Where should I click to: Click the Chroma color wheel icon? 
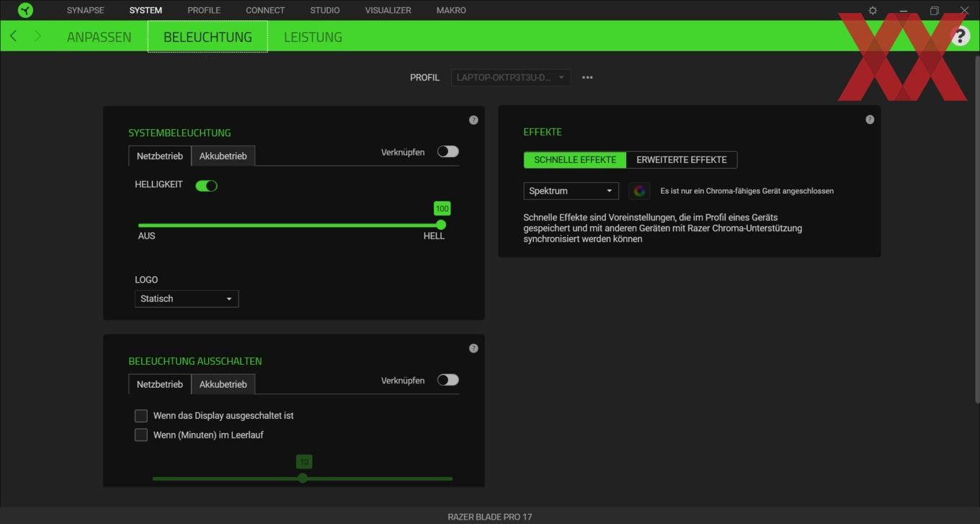point(639,191)
